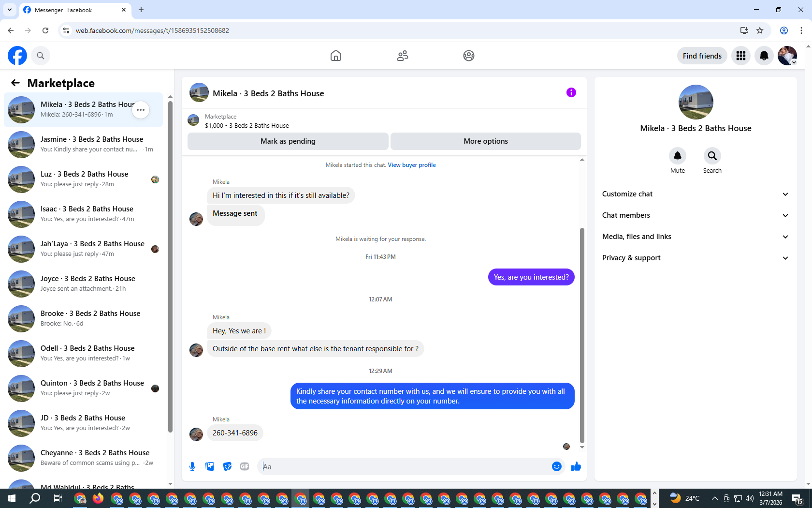The width and height of the screenshot is (812, 508).
Task: Open the Brooke conversation
Action: coord(83,319)
